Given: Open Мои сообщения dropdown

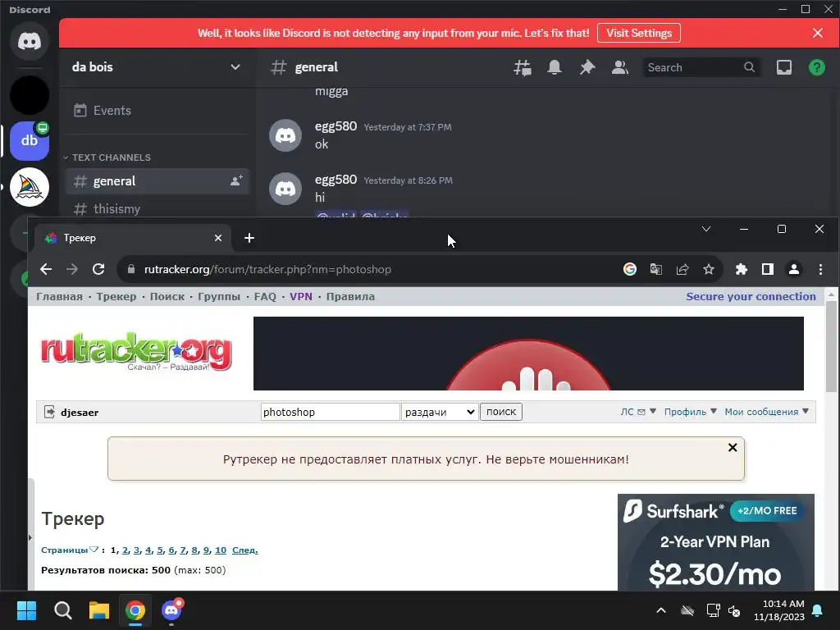Looking at the screenshot, I should click(767, 412).
